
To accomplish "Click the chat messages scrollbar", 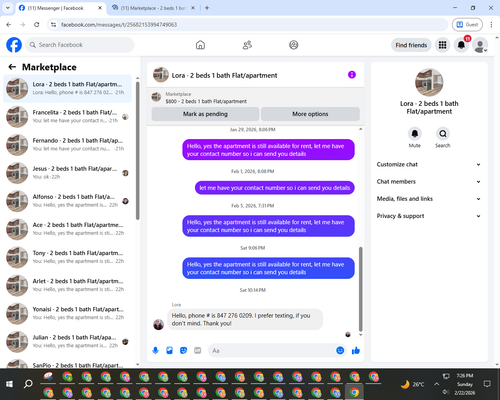I will point(360,289).
